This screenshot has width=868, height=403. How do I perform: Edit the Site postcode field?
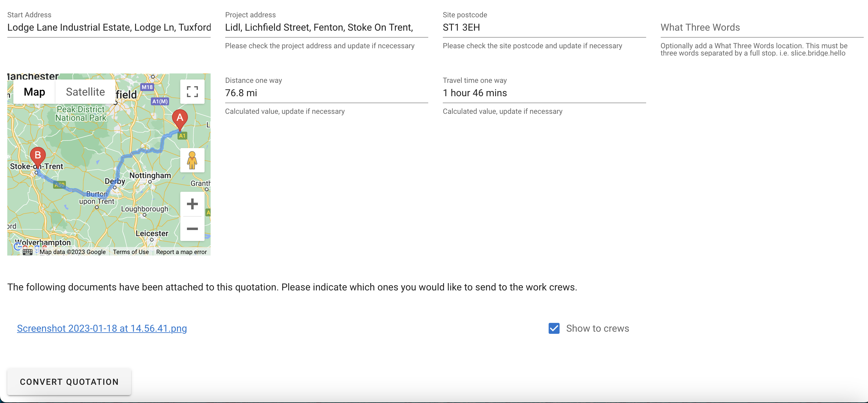544,27
